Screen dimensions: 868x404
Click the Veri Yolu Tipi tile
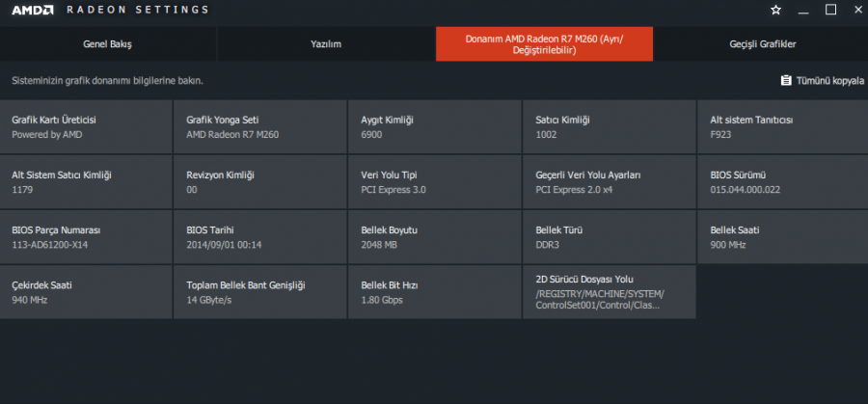coord(435,181)
